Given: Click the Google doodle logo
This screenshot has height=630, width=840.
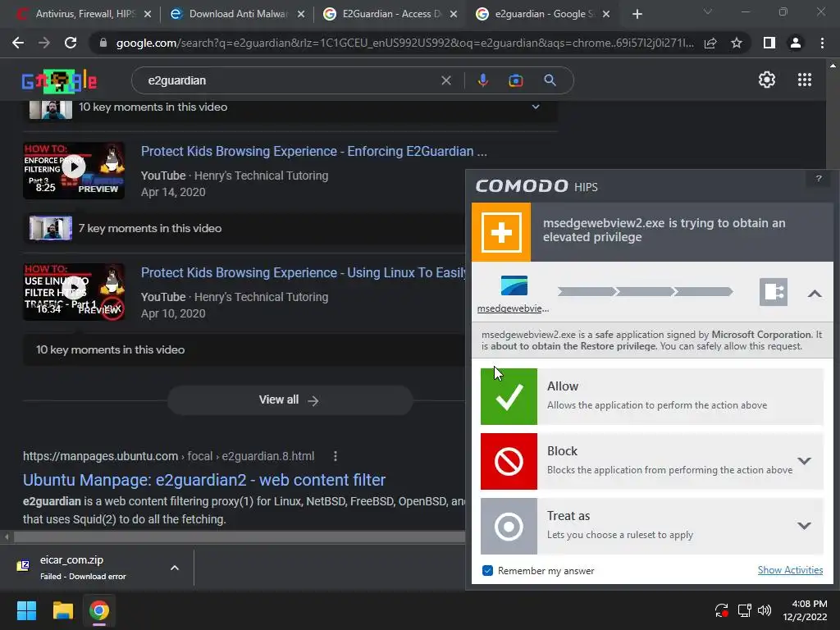Looking at the screenshot, I should (59, 81).
